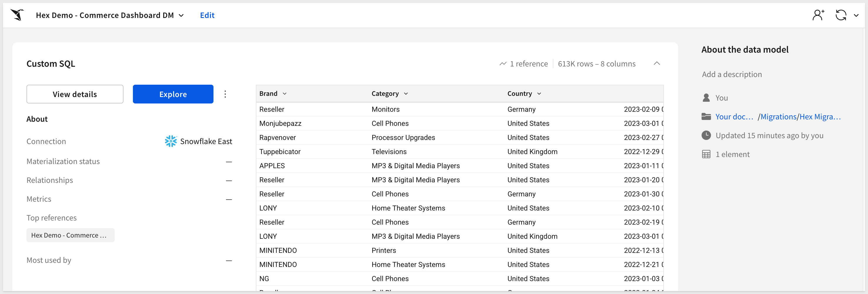Open the Category column dropdown
868x294 pixels.
(406, 93)
